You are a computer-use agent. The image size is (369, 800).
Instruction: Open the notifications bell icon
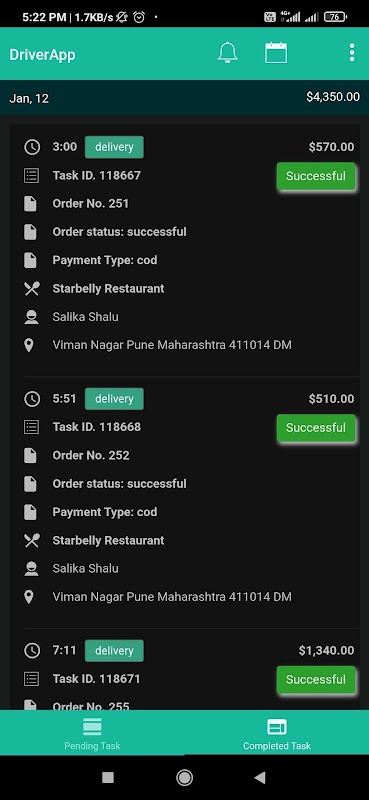[x=227, y=53]
